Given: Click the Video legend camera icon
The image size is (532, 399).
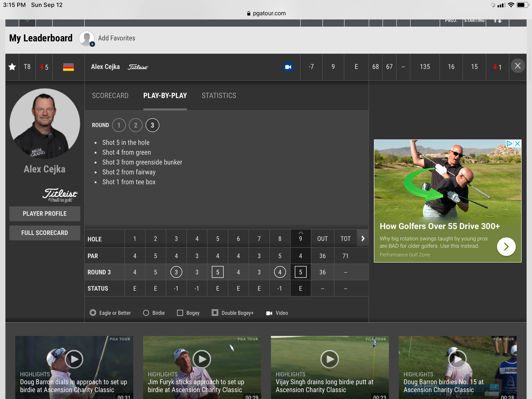Looking at the screenshot, I should click(269, 313).
